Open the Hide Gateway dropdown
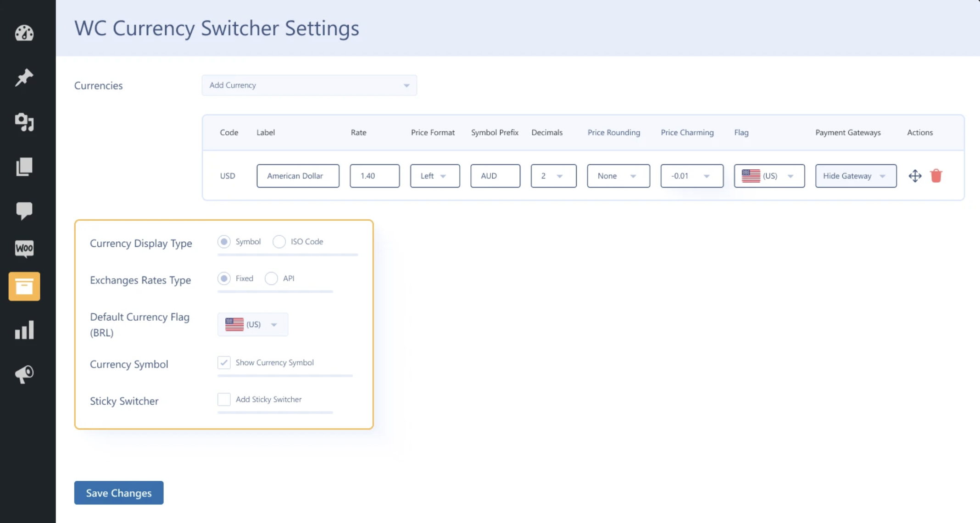980x523 pixels. click(856, 176)
